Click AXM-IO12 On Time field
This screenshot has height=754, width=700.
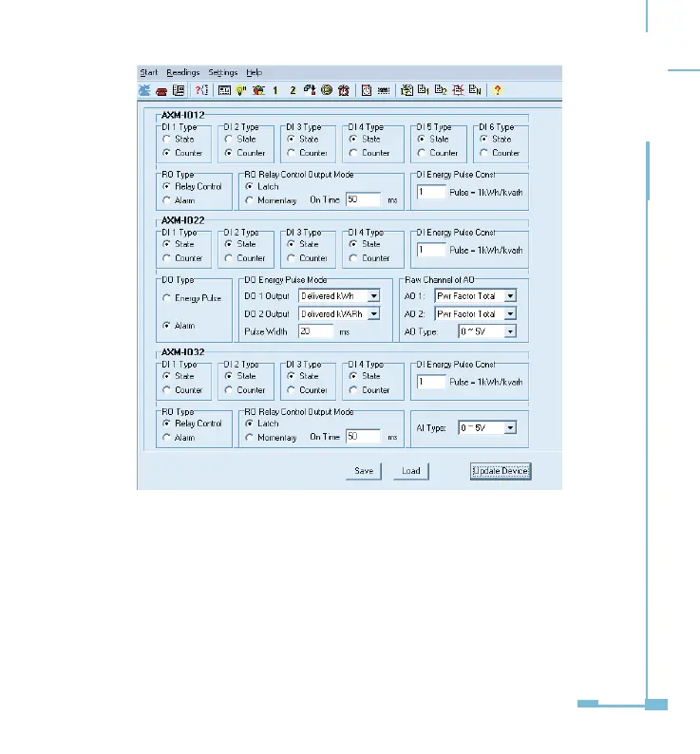(363, 199)
